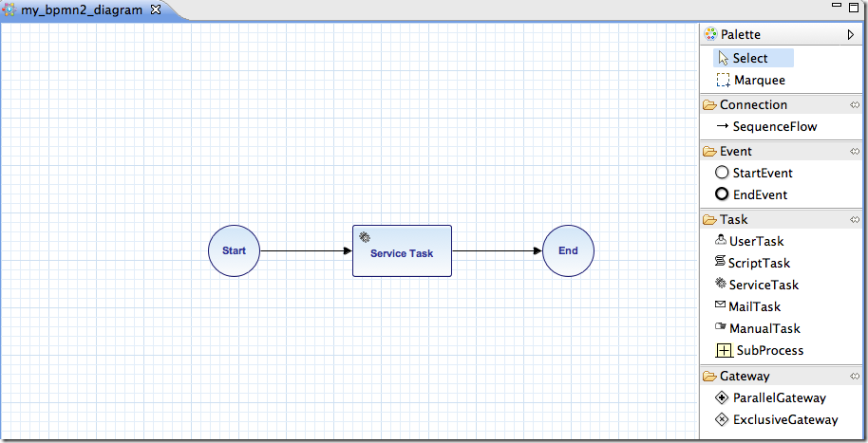Collapse the Palette using the triangle arrow
Screen dimensions: 868x443
coord(851,35)
